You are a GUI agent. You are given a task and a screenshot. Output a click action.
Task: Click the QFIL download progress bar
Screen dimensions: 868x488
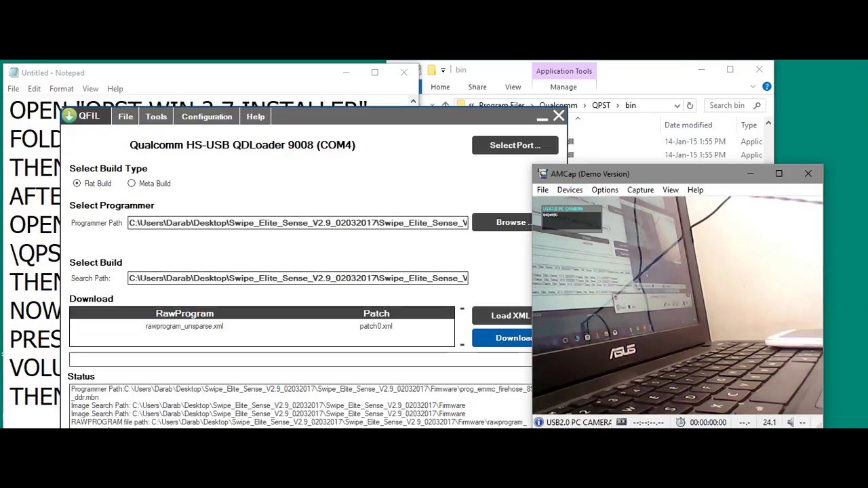point(300,359)
